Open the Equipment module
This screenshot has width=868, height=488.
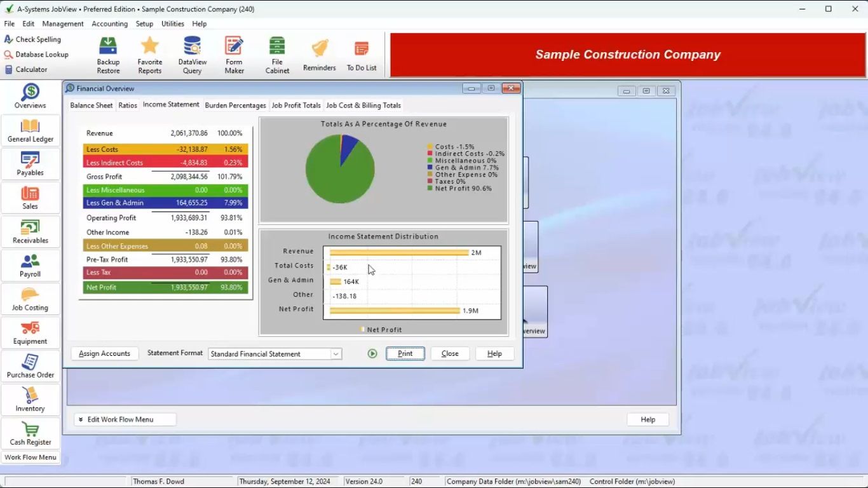click(31, 332)
